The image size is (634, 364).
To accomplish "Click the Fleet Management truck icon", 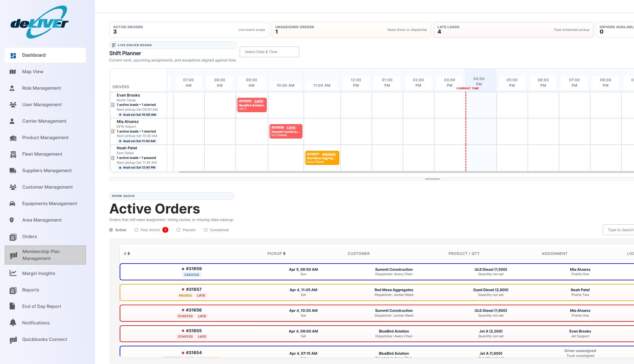I will (13, 154).
